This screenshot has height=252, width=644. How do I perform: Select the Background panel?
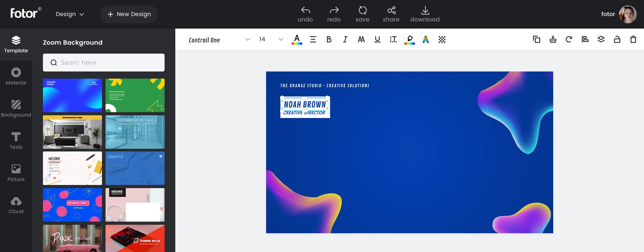(16, 108)
